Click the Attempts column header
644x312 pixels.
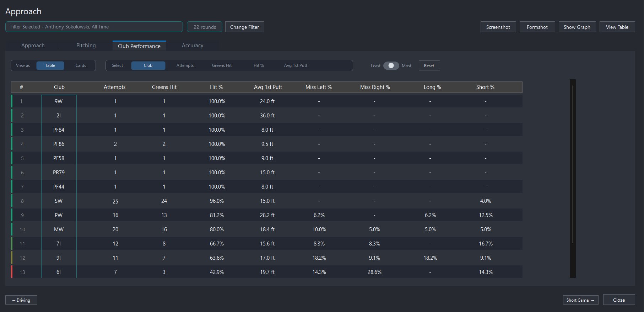(114, 87)
